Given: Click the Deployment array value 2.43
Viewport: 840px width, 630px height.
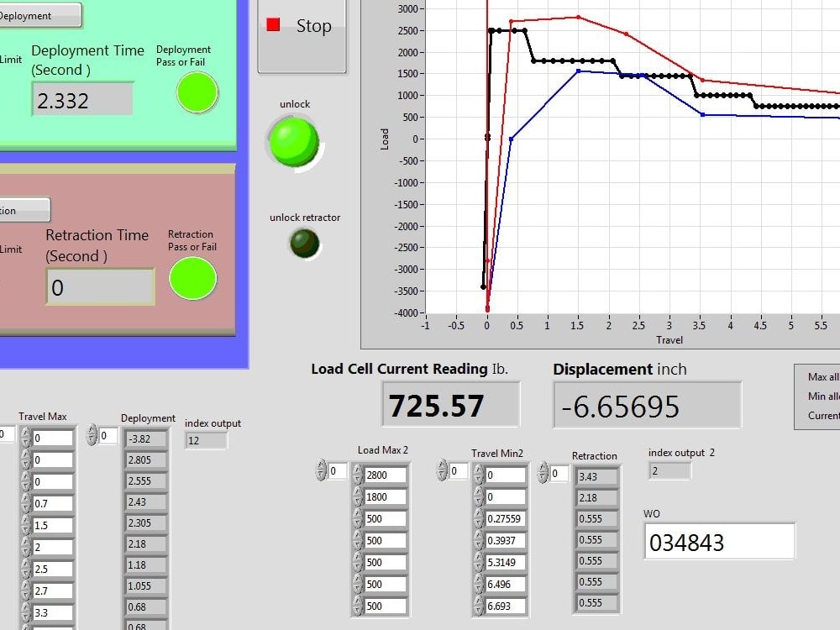Looking at the screenshot, I should pyautogui.click(x=145, y=502).
